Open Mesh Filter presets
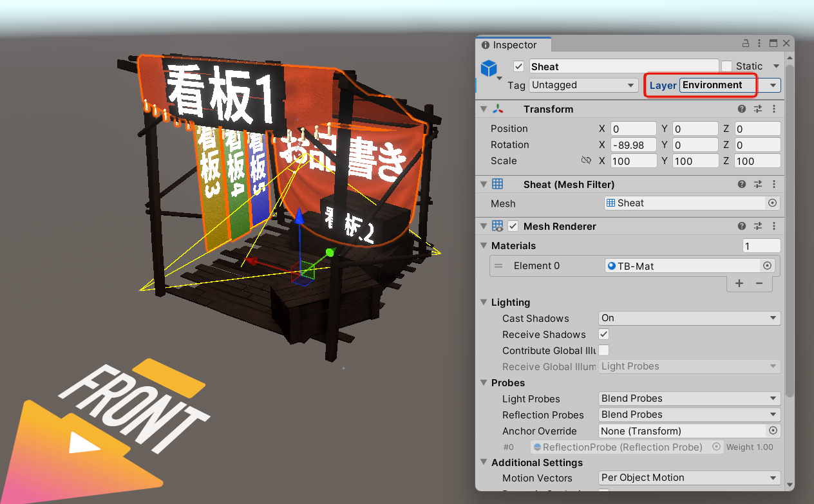Screen dimensions: 814x504 tap(758, 185)
